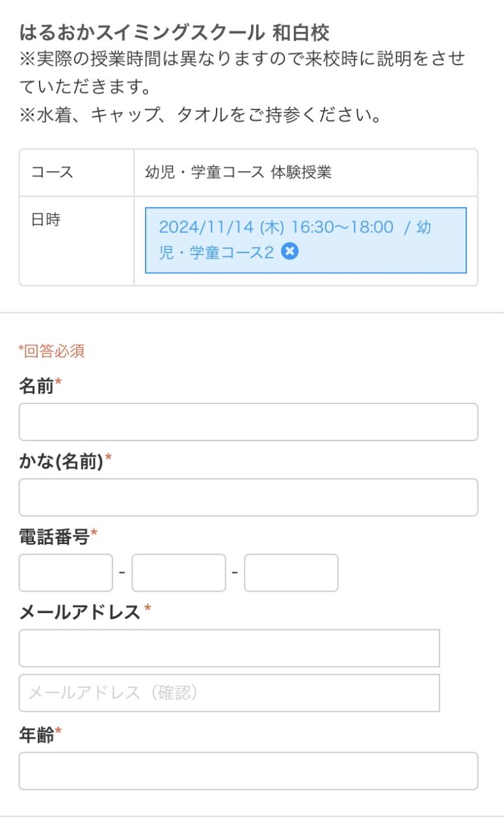Select the blue 16:30～18:00 schedule tag
The width and height of the screenshot is (504, 833).
click(306, 240)
